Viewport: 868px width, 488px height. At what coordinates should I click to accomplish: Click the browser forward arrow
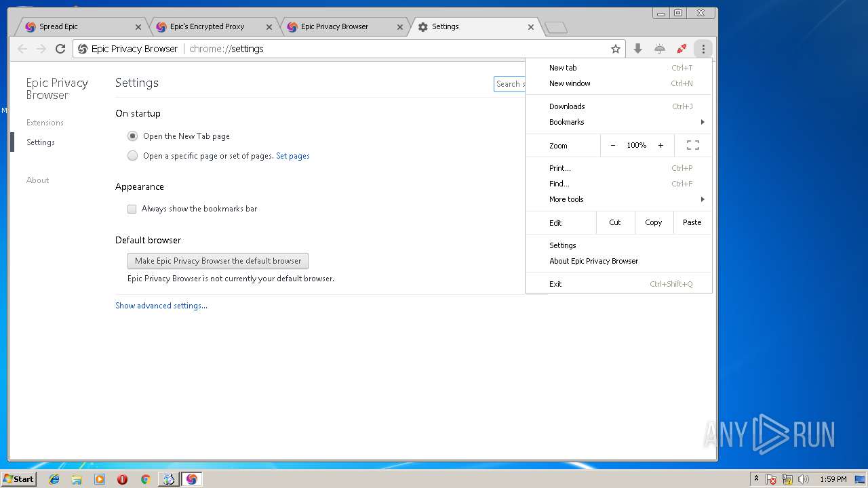pos(41,49)
